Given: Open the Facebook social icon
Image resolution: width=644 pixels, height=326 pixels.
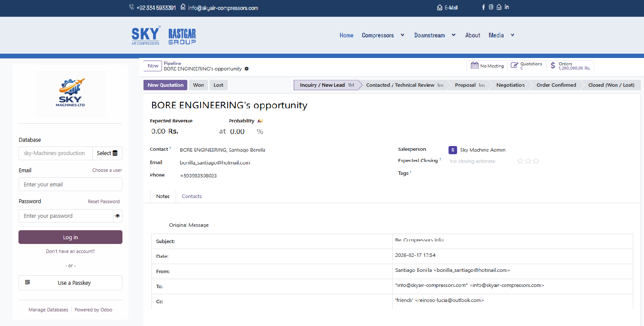Looking at the screenshot, I should coord(483,7).
